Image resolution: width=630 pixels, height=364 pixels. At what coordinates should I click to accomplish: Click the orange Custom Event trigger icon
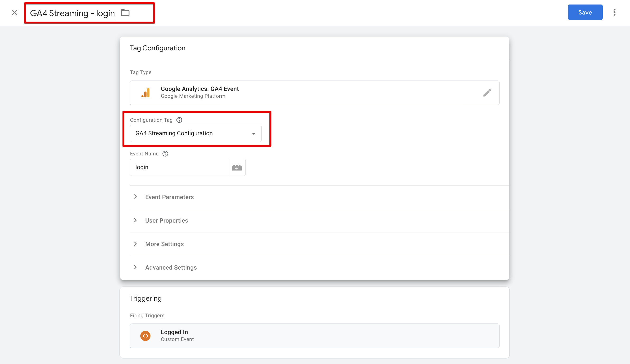tap(146, 336)
